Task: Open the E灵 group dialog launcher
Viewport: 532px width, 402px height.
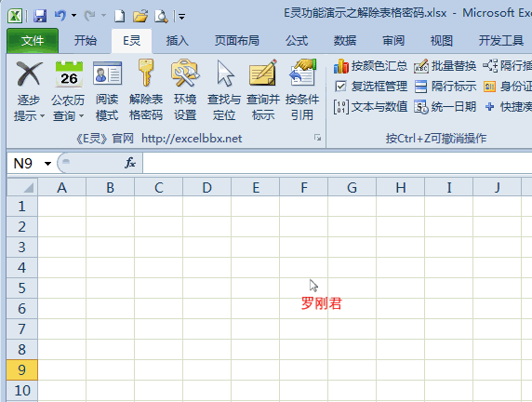Action: (x=317, y=138)
